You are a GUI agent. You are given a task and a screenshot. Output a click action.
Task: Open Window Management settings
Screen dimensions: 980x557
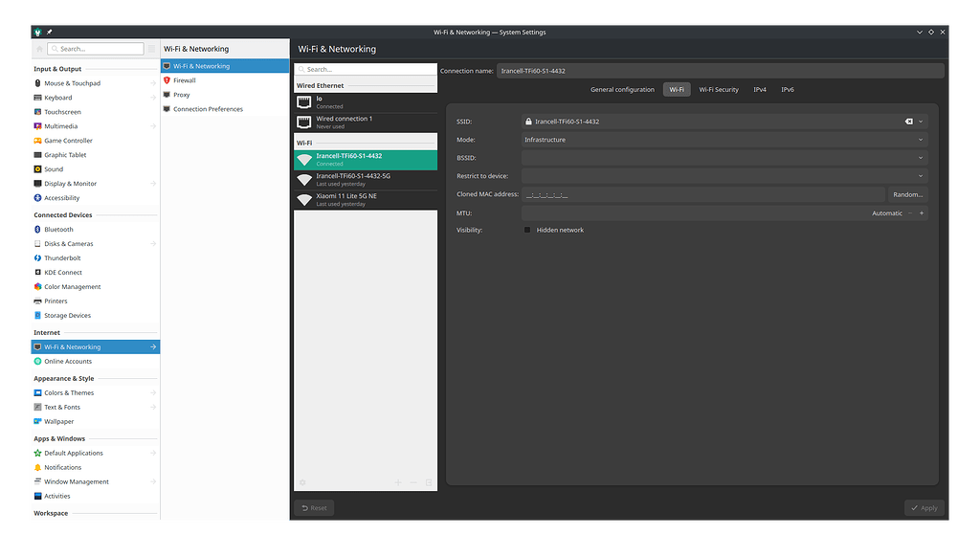click(95, 482)
